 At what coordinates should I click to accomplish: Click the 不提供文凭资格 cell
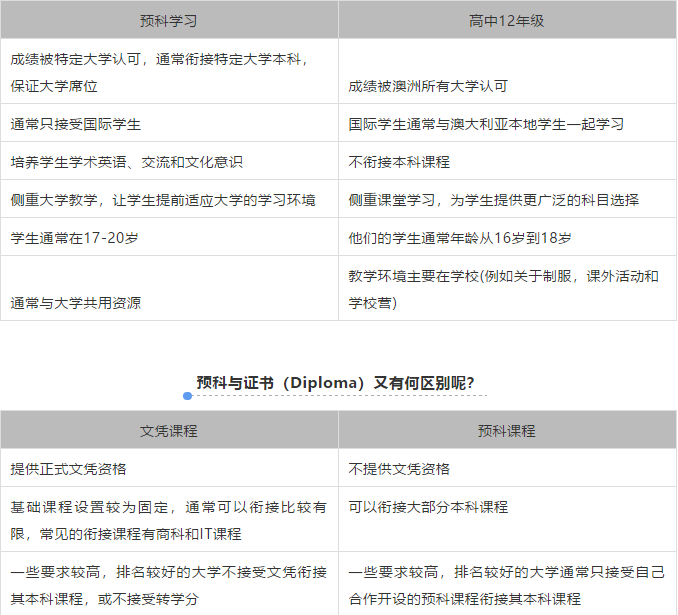pyautogui.click(x=399, y=469)
